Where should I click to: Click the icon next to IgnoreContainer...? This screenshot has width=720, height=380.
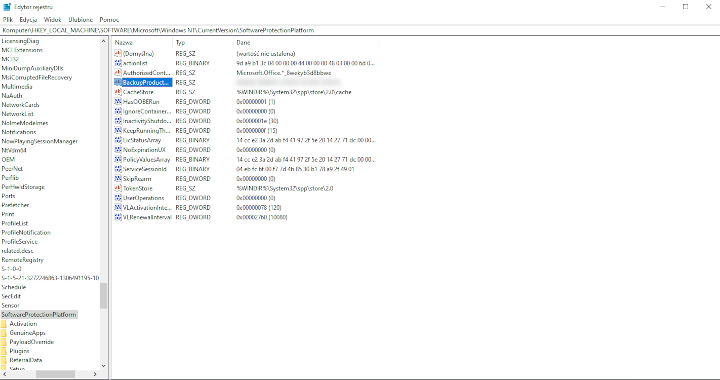pyautogui.click(x=118, y=112)
